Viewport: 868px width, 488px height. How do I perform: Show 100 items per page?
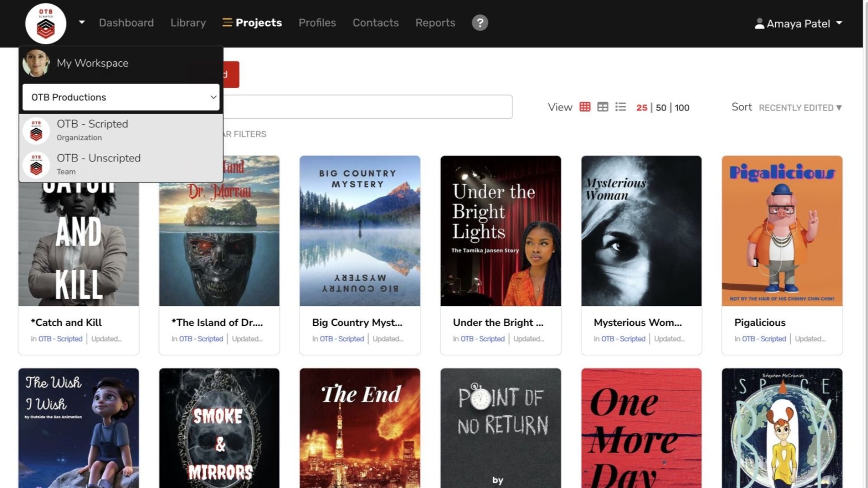click(x=682, y=108)
